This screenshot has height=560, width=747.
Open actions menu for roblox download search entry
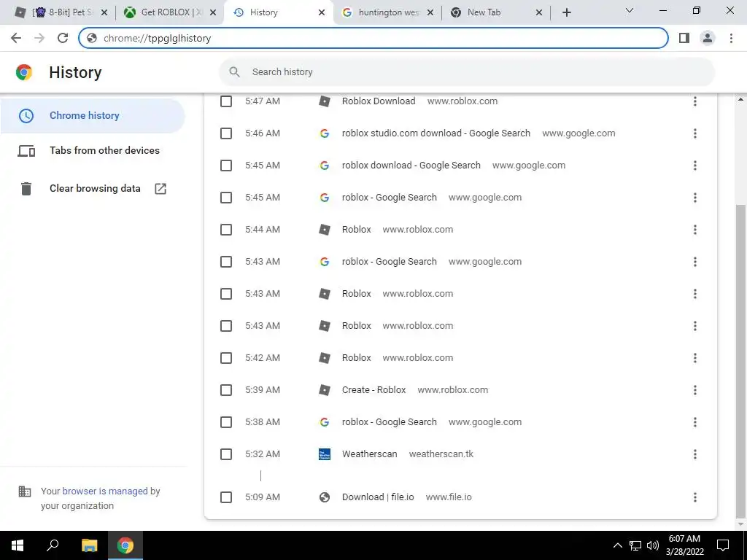coord(695,166)
